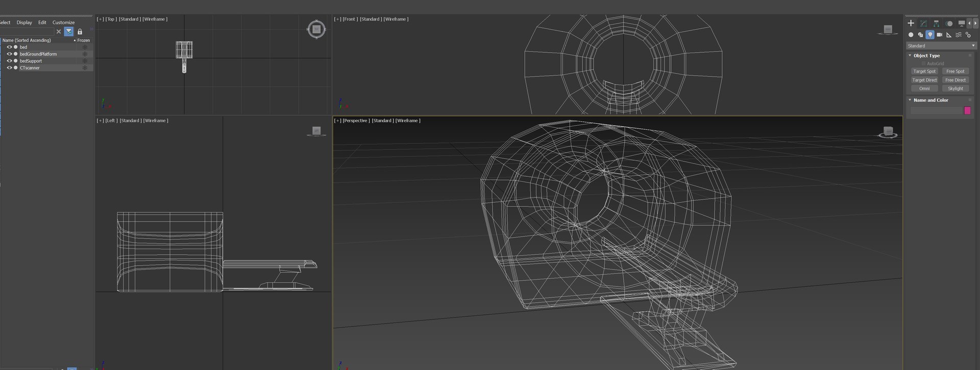Open the Edit menu in scene explorer

tap(42, 22)
